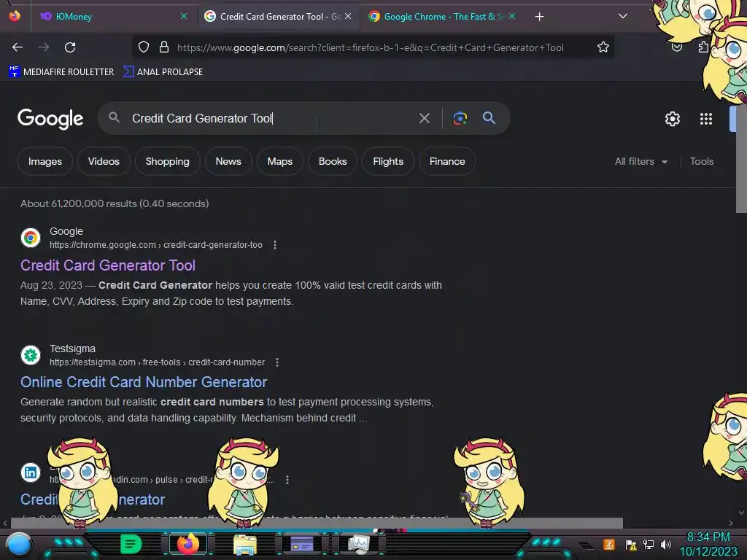Open a new tab with plus
Screen dimensions: 747x560
point(539,17)
